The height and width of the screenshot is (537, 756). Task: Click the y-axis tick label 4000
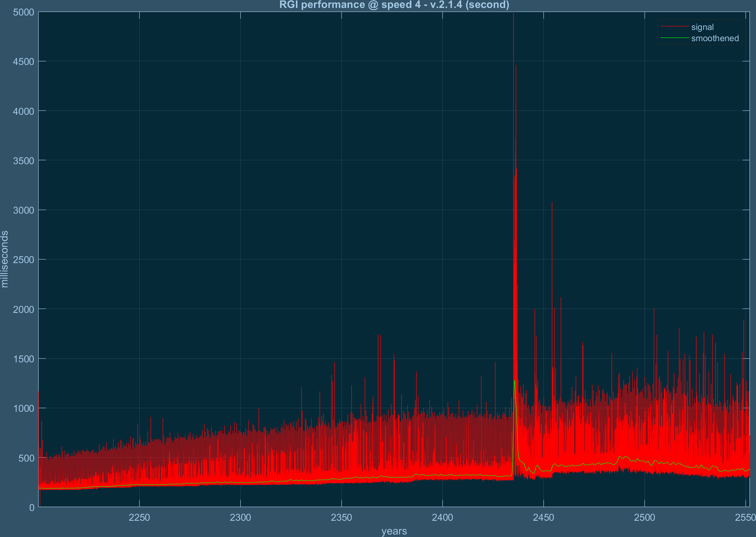coord(23,111)
